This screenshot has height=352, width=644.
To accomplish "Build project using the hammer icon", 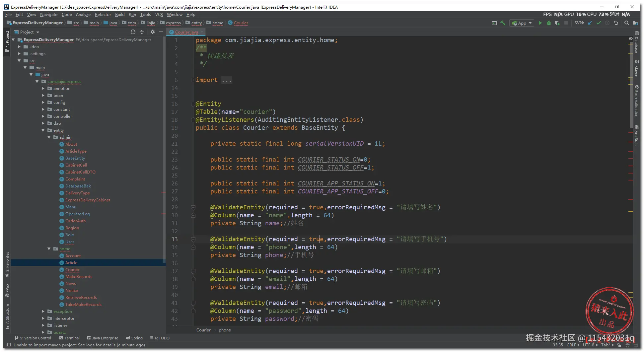I will click(x=503, y=23).
